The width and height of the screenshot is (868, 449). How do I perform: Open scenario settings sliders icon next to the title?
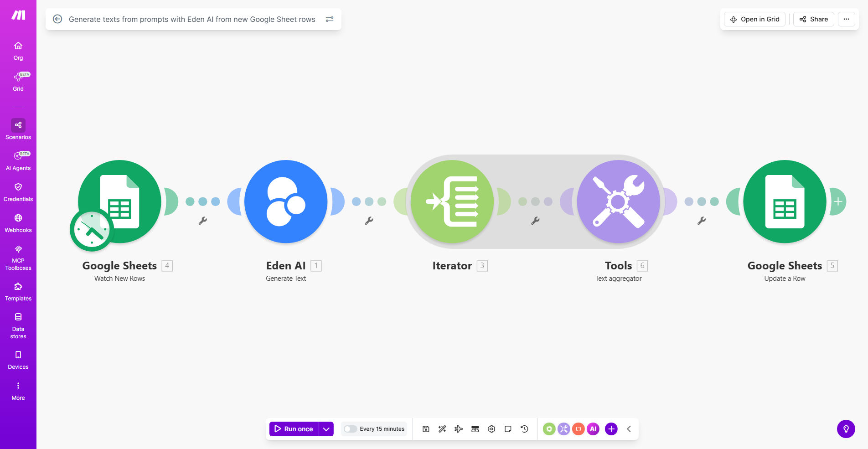[x=330, y=19]
